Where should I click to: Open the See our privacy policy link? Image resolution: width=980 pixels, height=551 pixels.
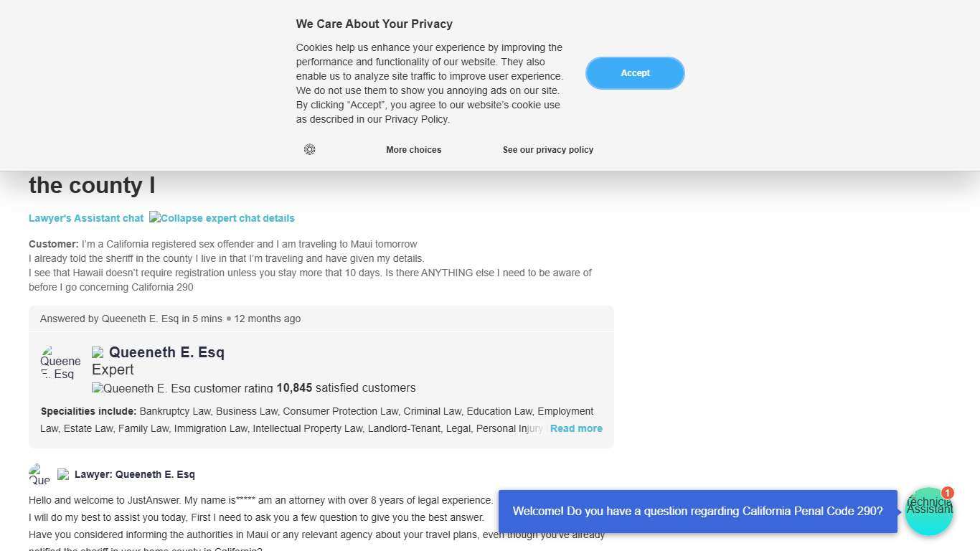click(547, 150)
